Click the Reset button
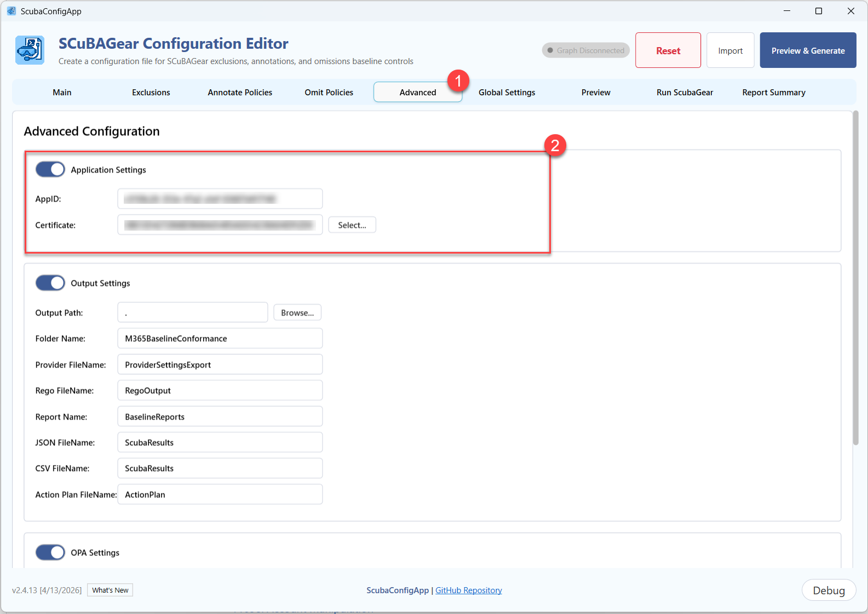Viewport: 868px width, 614px height. [668, 50]
